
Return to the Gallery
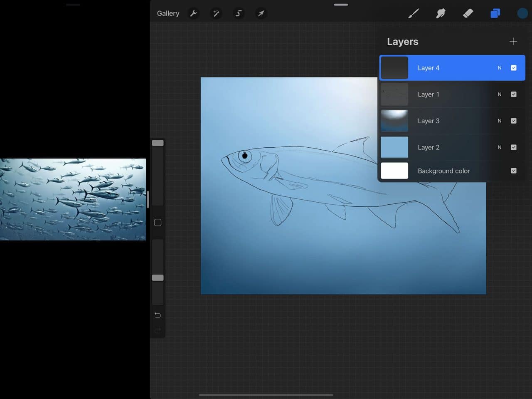pyautogui.click(x=168, y=13)
